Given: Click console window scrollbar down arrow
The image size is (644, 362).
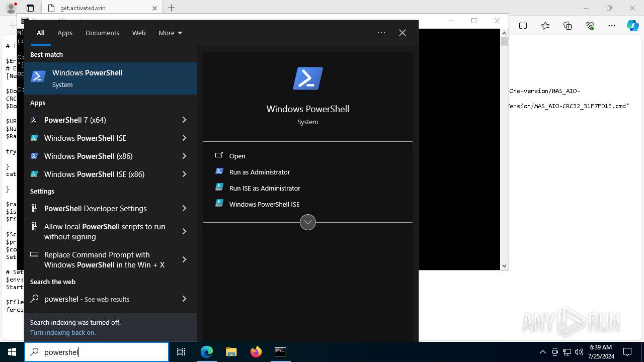Looking at the screenshot, I should click(x=504, y=265).
